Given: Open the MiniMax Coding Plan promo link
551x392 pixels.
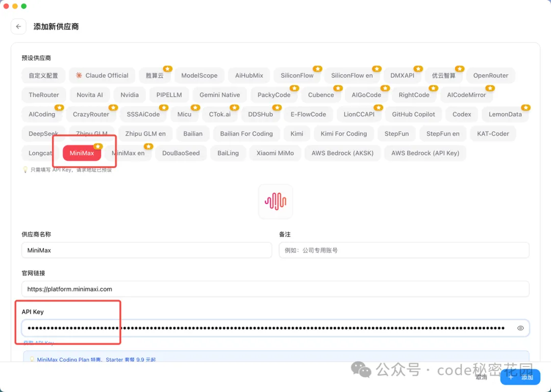Looking at the screenshot, I should [x=96, y=359].
